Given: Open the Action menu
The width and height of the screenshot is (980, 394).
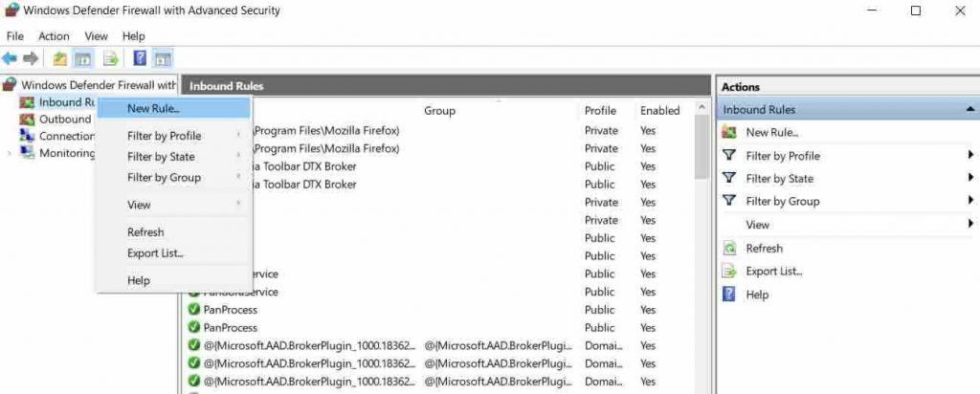Looking at the screenshot, I should 54,36.
